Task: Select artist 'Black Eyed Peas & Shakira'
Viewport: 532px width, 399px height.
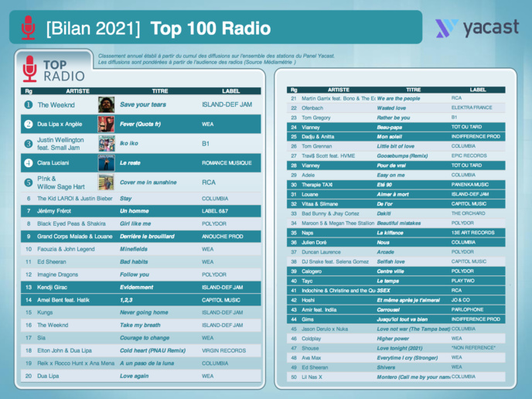Action: pos(71,223)
